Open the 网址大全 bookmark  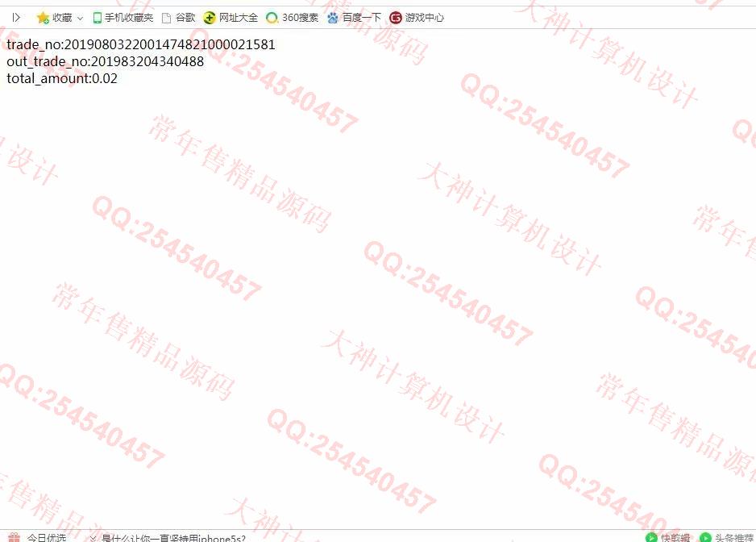pyautogui.click(x=231, y=18)
